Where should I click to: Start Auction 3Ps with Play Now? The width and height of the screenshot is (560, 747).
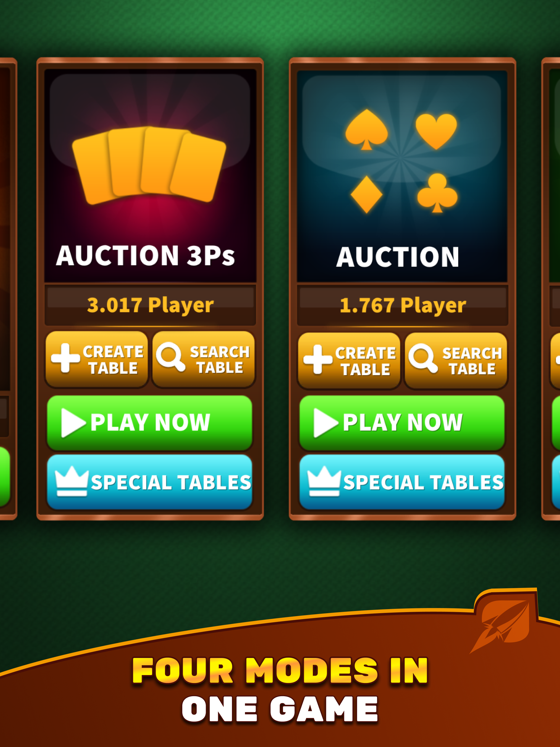[x=149, y=423]
